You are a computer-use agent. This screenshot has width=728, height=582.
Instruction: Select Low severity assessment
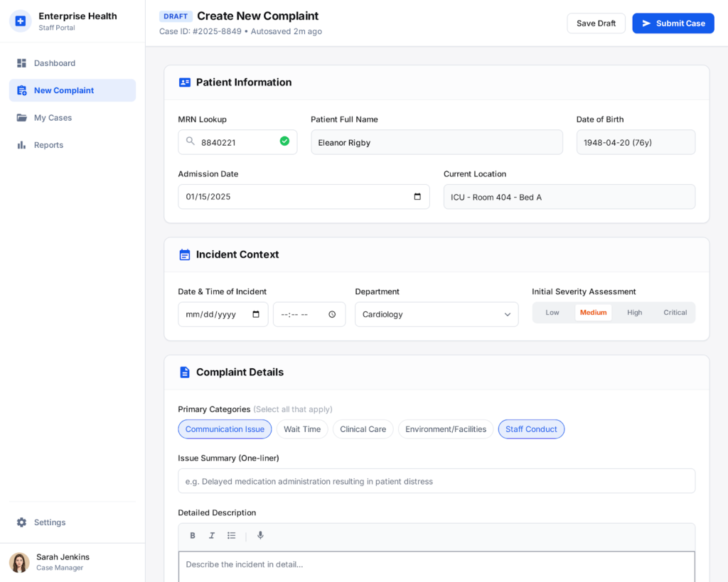pyautogui.click(x=552, y=313)
